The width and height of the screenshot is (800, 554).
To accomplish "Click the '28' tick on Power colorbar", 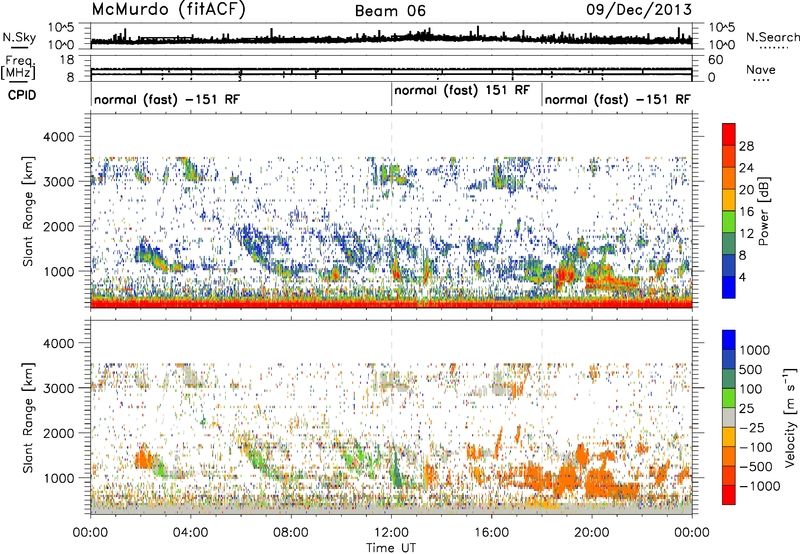I will [746, 146].
